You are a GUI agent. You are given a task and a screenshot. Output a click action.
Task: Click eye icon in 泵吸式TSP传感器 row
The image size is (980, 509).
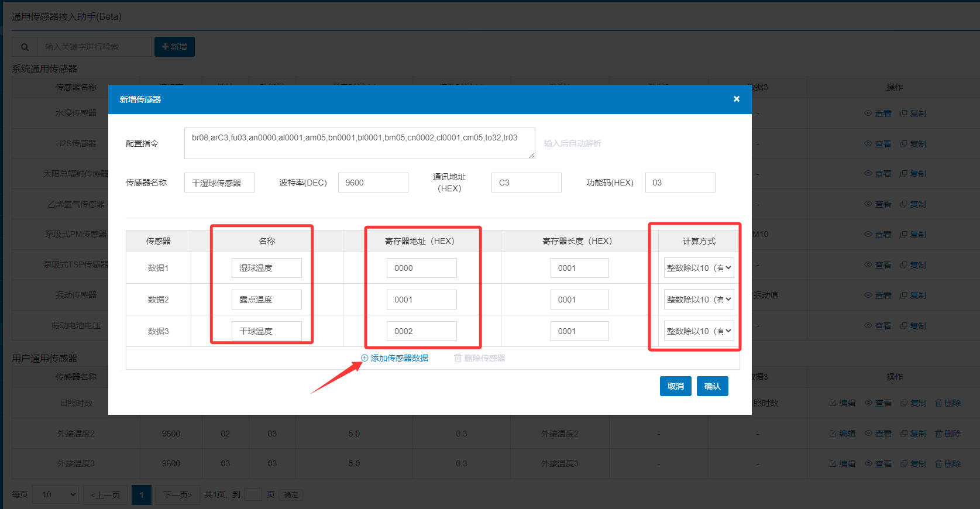coord(868,265)
